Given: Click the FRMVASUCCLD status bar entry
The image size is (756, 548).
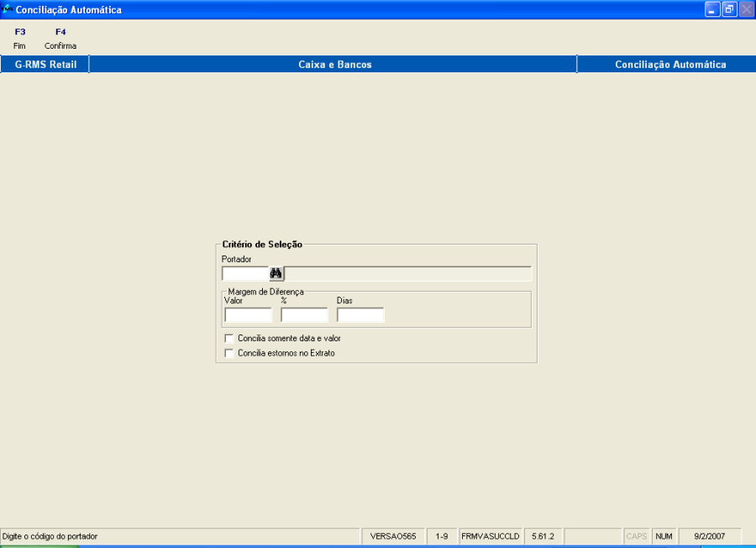Looking at the screenshot, I should 491,536.
